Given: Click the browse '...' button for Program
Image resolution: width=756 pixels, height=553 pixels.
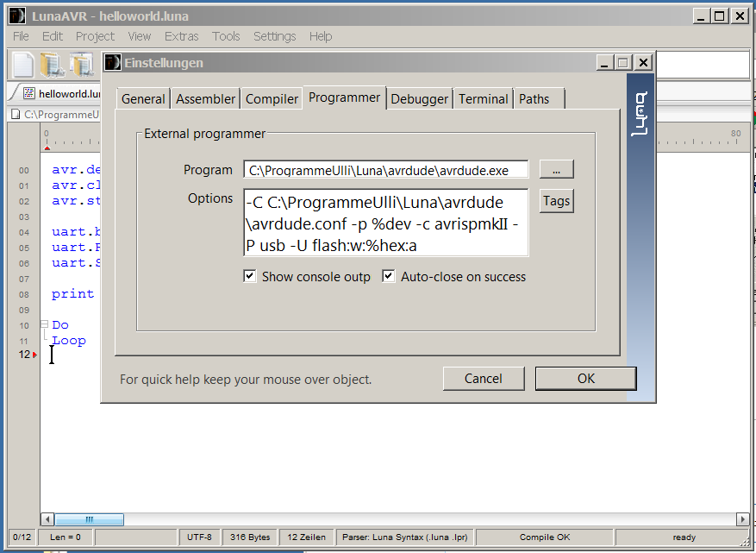Looking at the screenshot, I should coord(556,169).
